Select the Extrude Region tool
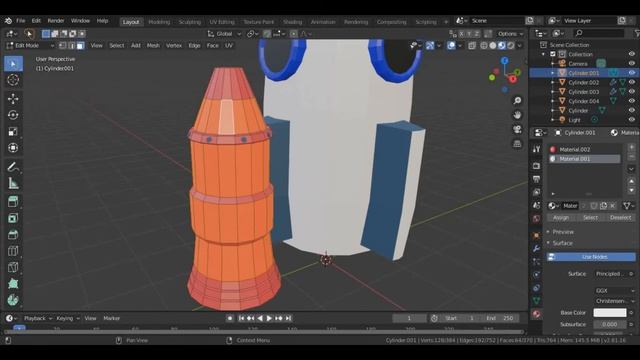640x360 pixels. (13, 202)
